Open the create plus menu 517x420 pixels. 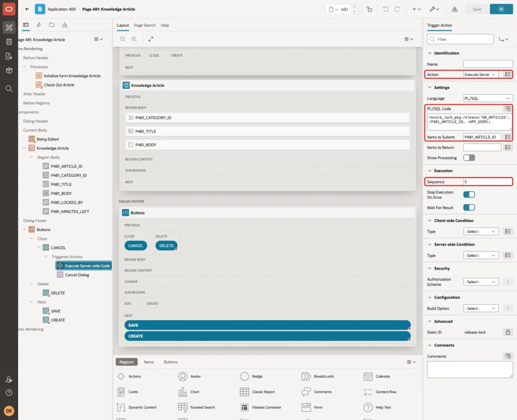tap(417, 9)
